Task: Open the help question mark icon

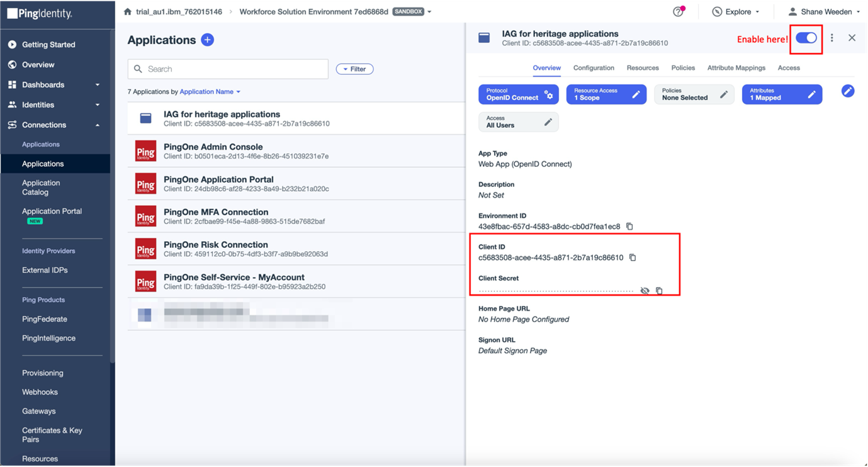Action: pyautogui.click(x=678, y=12)
